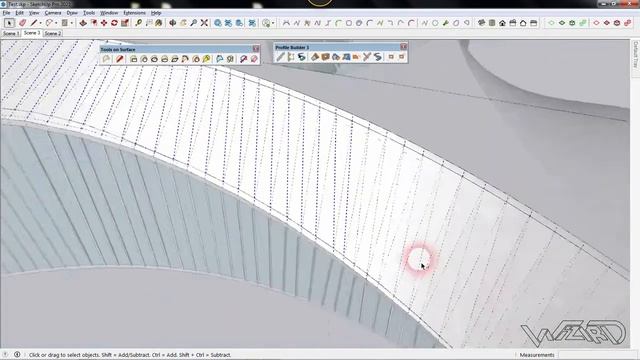Image resolution: width=640 pixels, height=360 pixels.
Task: Activate the Push/Pull tool
Action: pyautogui.click(x=83, y=23)
